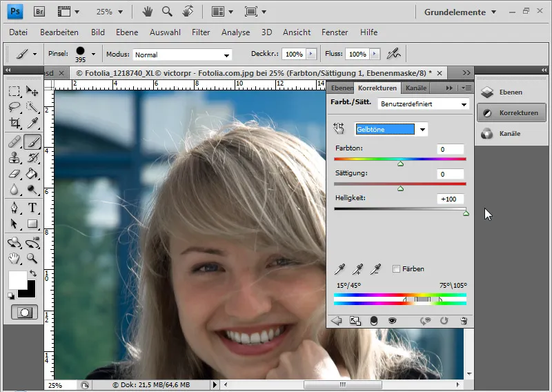Image resolution: width=552 pixels, height=392 pixels.
Task: Select the Lasso tool
Action: tap(14, 107)
